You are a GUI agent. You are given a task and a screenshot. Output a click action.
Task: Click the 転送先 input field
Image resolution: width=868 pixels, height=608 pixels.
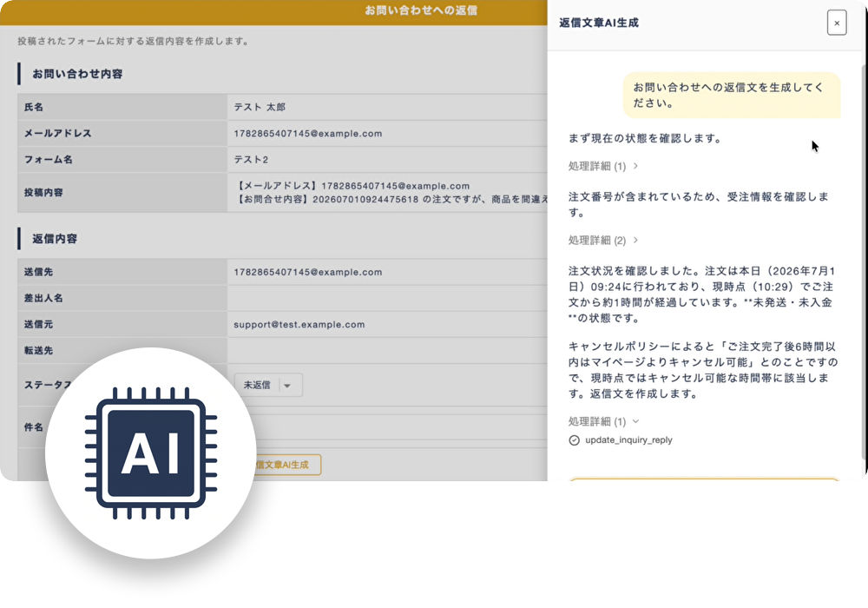point(387,351)
